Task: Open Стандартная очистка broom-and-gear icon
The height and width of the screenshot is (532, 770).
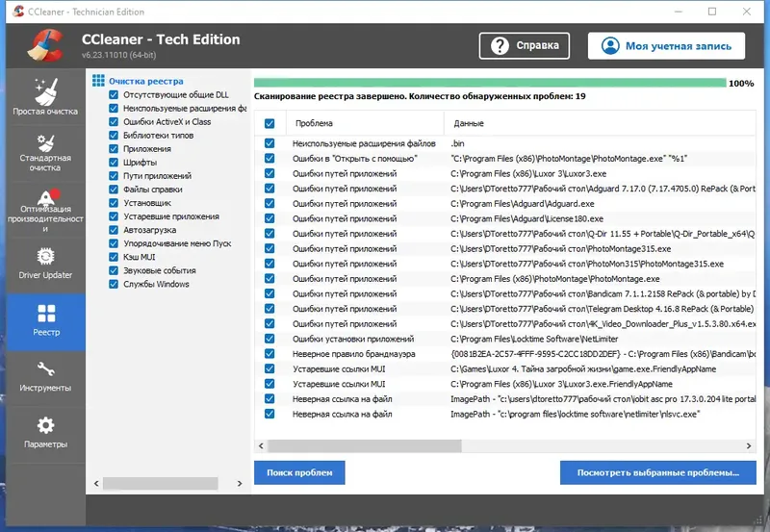Action: [45, 143]
